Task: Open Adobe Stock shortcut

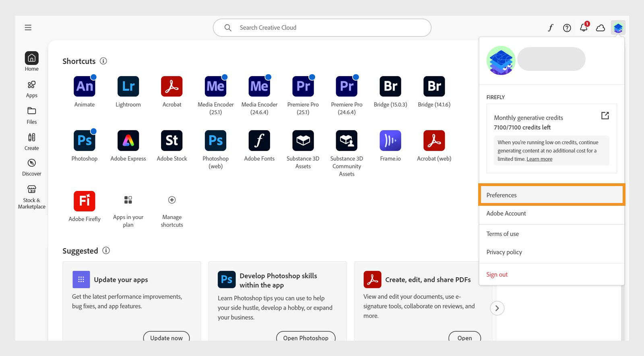Action: (172, 141)
